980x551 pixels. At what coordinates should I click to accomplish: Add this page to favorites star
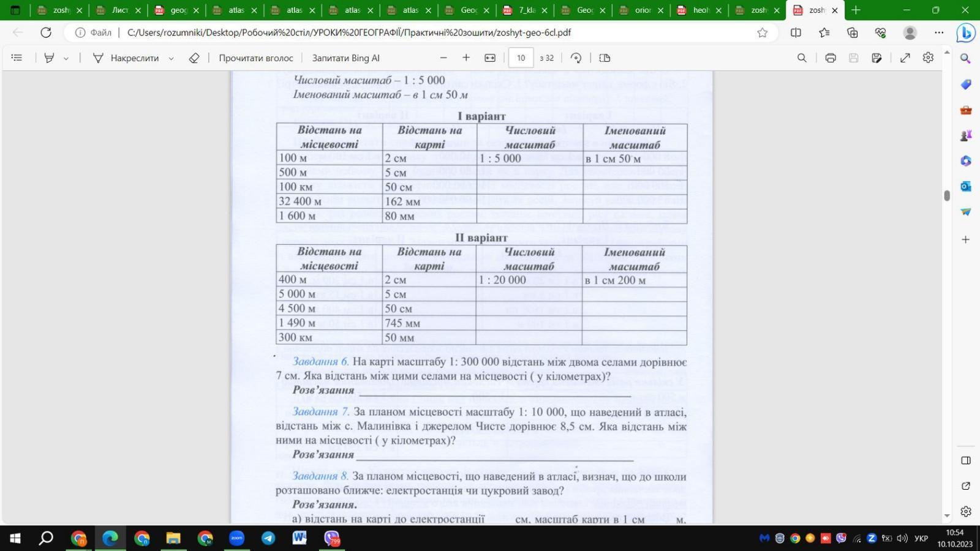point(763,32)
